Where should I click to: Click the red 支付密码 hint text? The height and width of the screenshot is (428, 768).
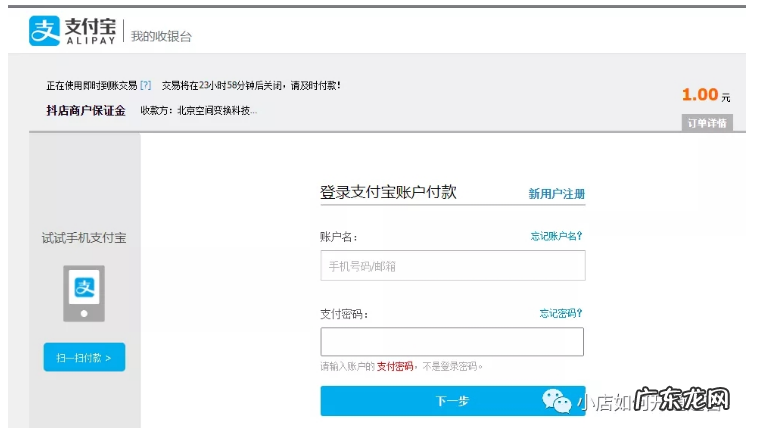[x=395, y=366]
